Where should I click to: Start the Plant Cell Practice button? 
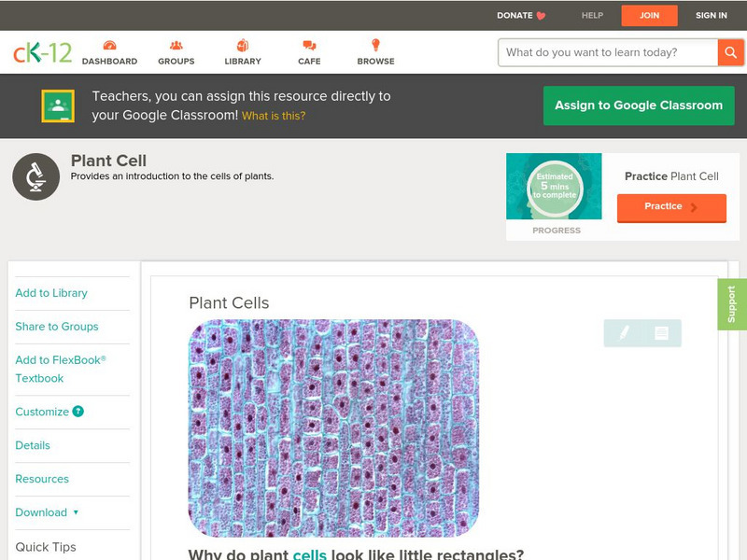[x=670, y=207]
